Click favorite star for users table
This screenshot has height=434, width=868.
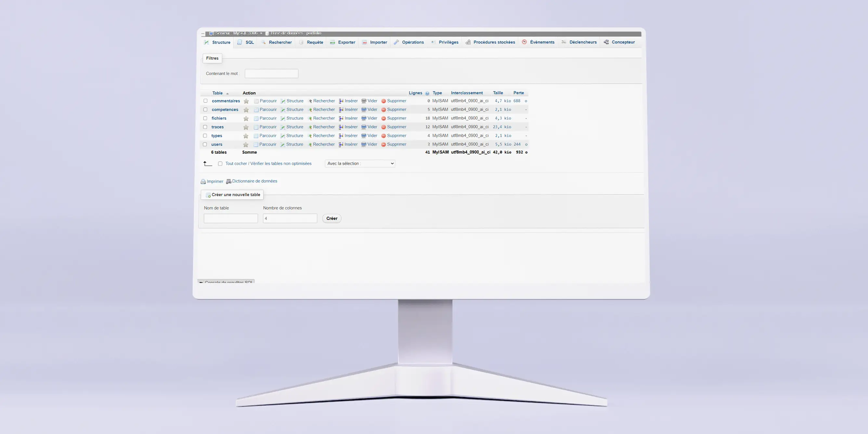click(246, 145)
